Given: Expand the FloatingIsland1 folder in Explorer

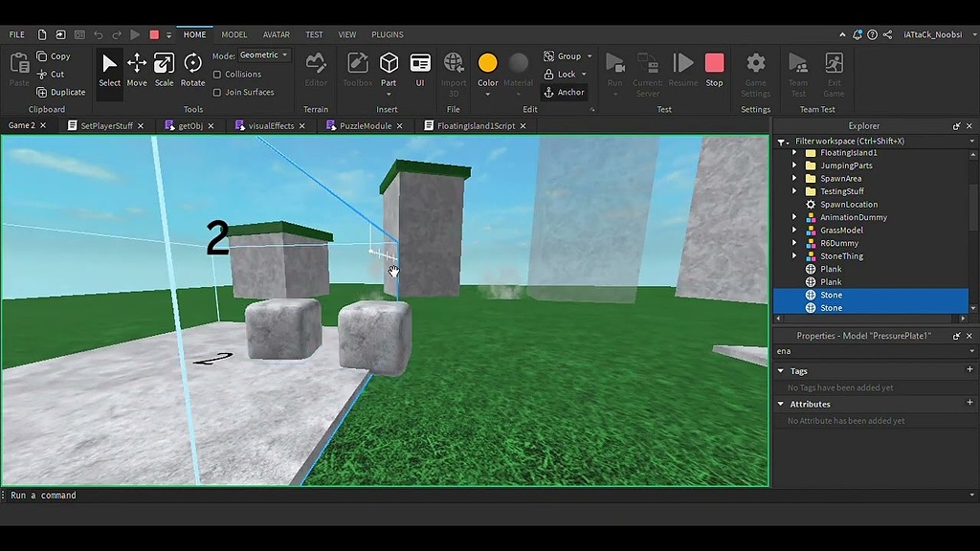Looking at the screenshot, I should tap(795, 152).
